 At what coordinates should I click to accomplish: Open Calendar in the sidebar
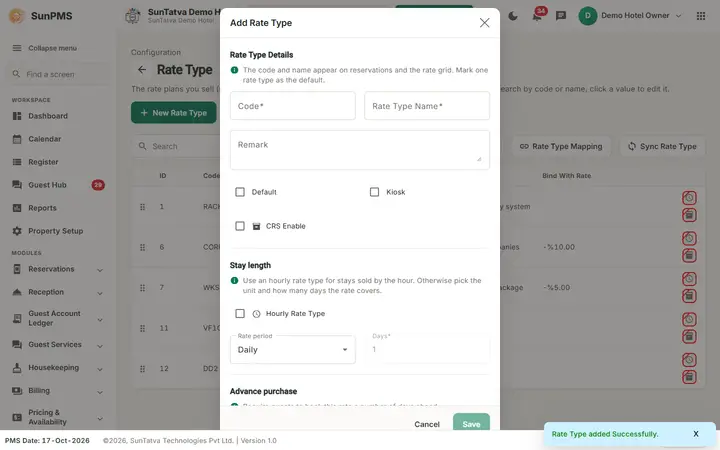point(45,139)
